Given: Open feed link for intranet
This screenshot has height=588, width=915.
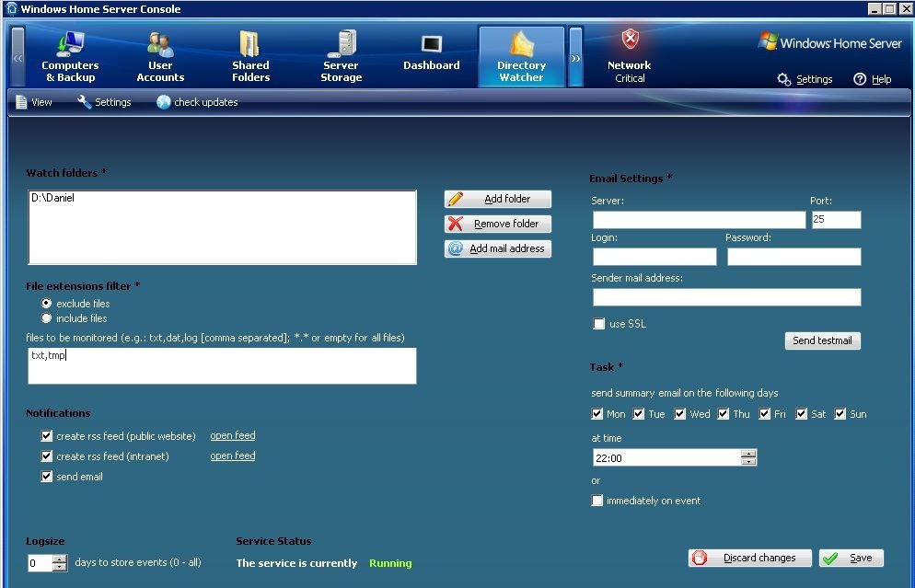Looking at the screenshot, I should click(x=233, y=456).
